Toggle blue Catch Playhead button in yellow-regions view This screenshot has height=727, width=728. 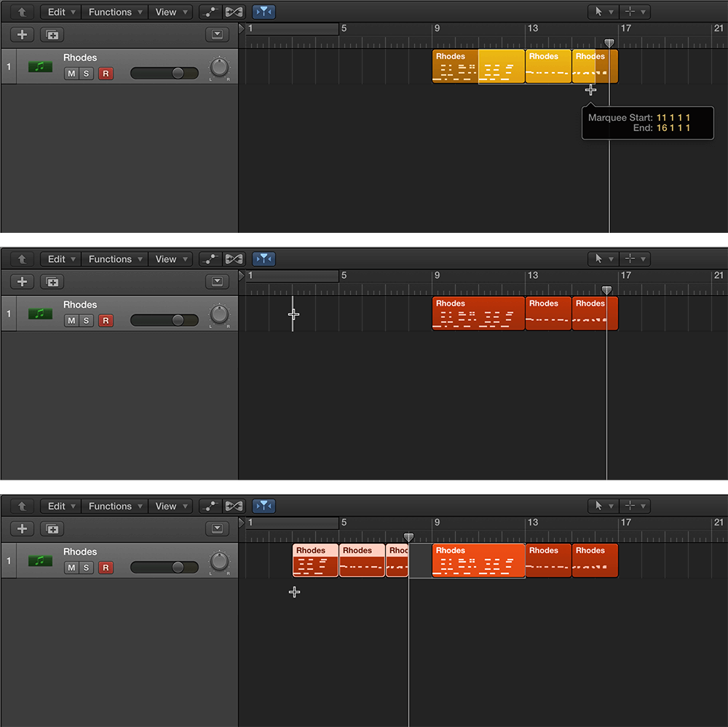264,12
